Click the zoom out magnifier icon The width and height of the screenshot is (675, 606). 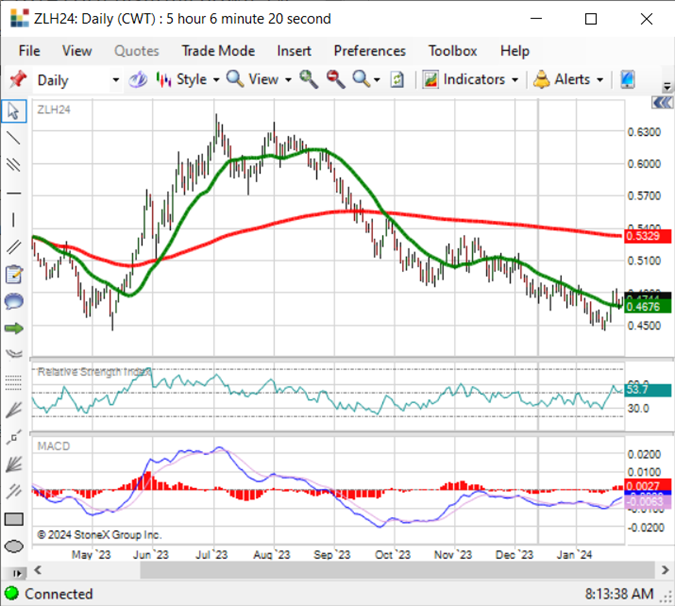(335, 80)
